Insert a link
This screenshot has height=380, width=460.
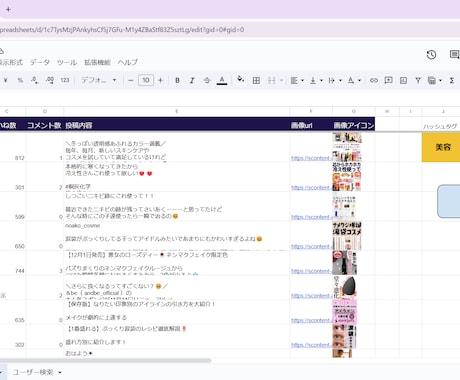tap(374, 80)
